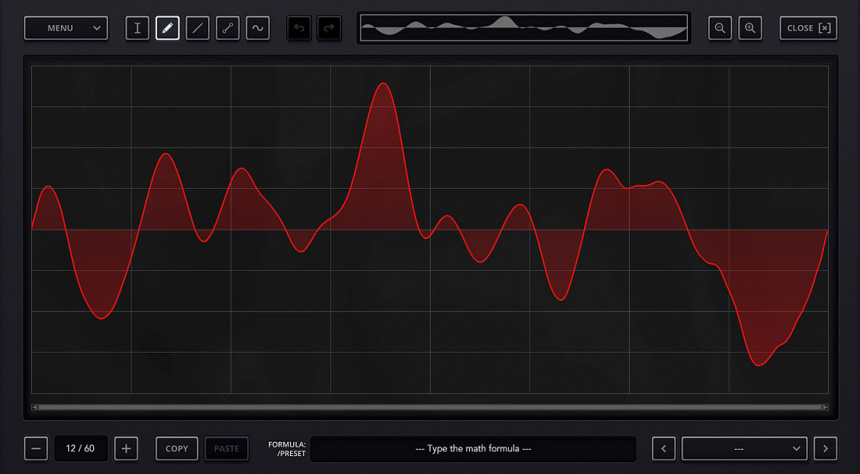Click the scrollbar right arrow
860x474 pixels.
pos(825,407)
